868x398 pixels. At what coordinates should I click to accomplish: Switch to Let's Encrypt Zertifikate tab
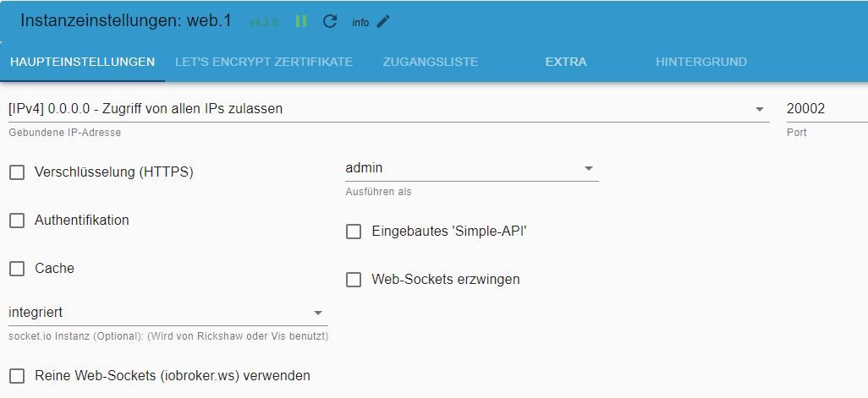(264, 62)
